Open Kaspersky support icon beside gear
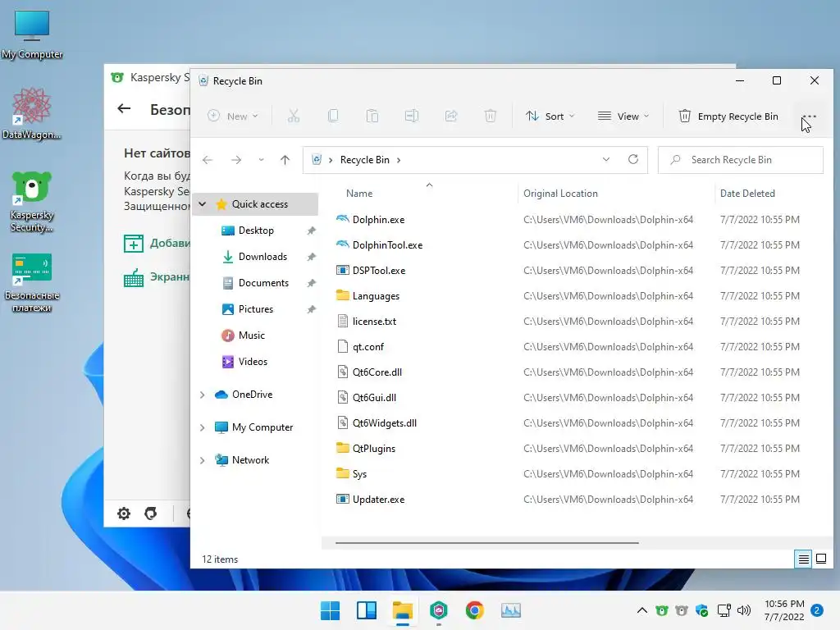Screen dimensions: 840x630 click(x=151, y=514)
